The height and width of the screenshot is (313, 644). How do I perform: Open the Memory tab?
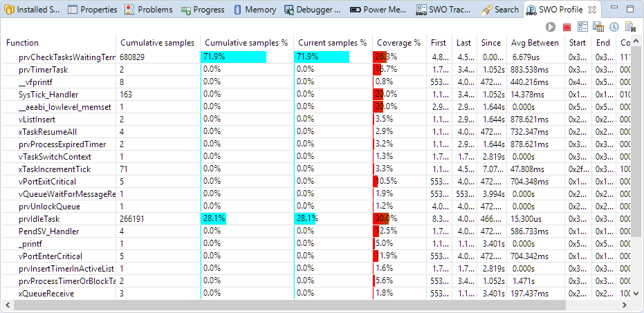[x=255, y=10]
